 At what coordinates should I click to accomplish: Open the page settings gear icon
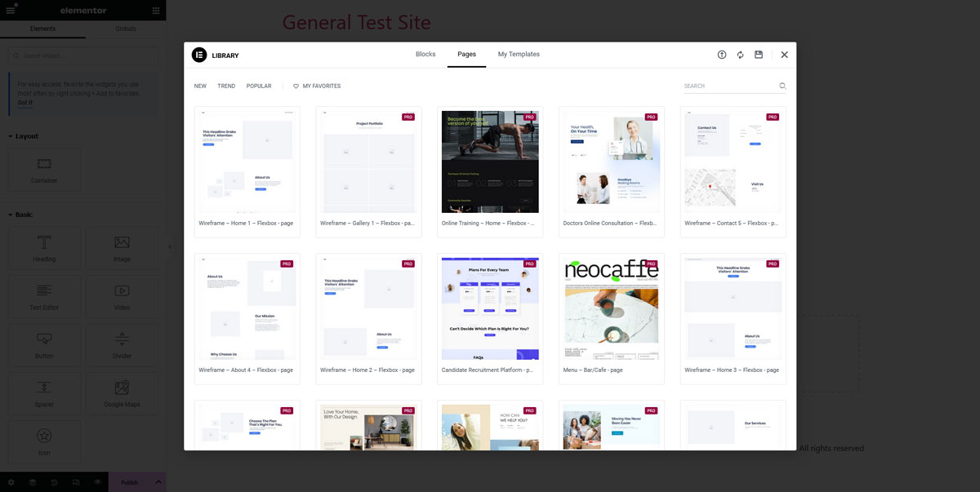click(11, 482)
